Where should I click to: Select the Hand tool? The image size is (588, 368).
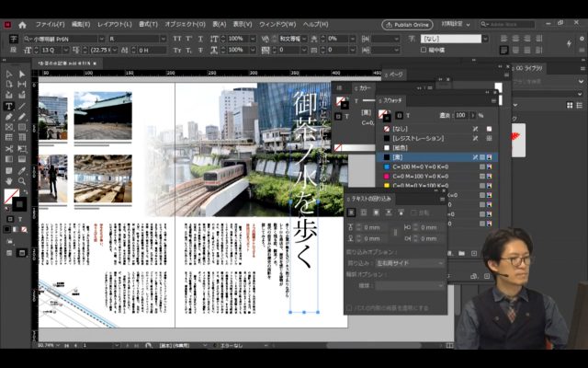tap(9, 181)
